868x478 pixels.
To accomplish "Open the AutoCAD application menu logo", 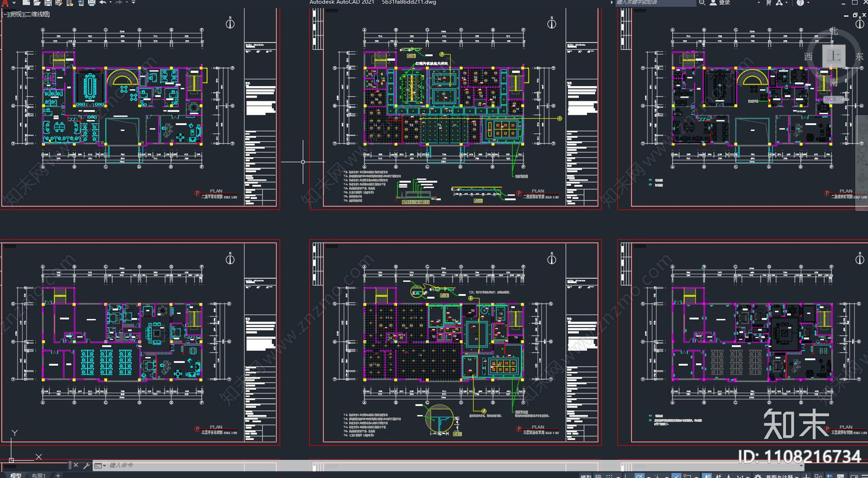I will pos(5,3).
